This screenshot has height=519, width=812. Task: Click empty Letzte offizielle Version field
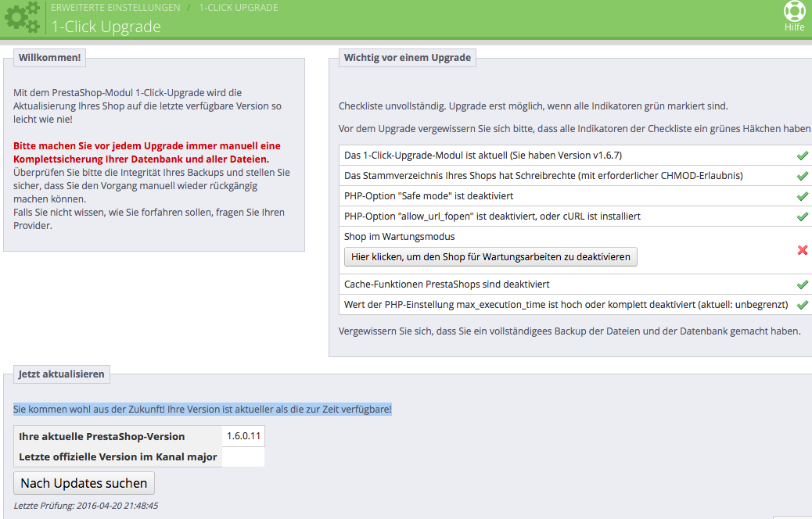[x=243, y=457]
